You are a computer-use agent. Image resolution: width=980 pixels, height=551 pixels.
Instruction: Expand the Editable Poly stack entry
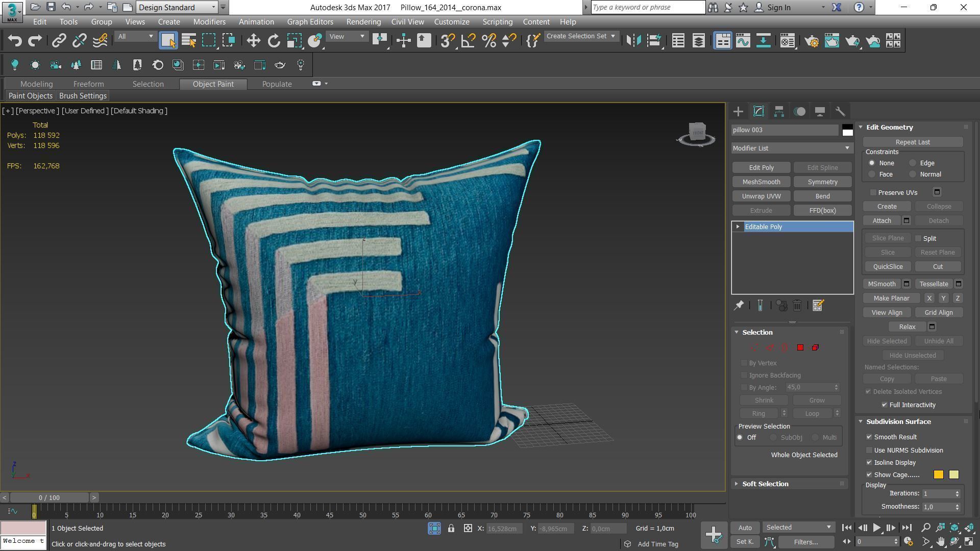[738, 227]
